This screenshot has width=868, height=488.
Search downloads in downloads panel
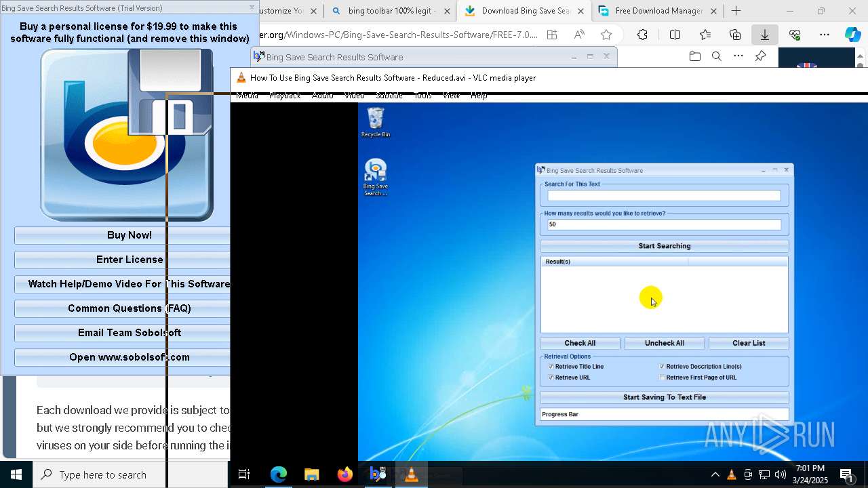click(717, 56)
